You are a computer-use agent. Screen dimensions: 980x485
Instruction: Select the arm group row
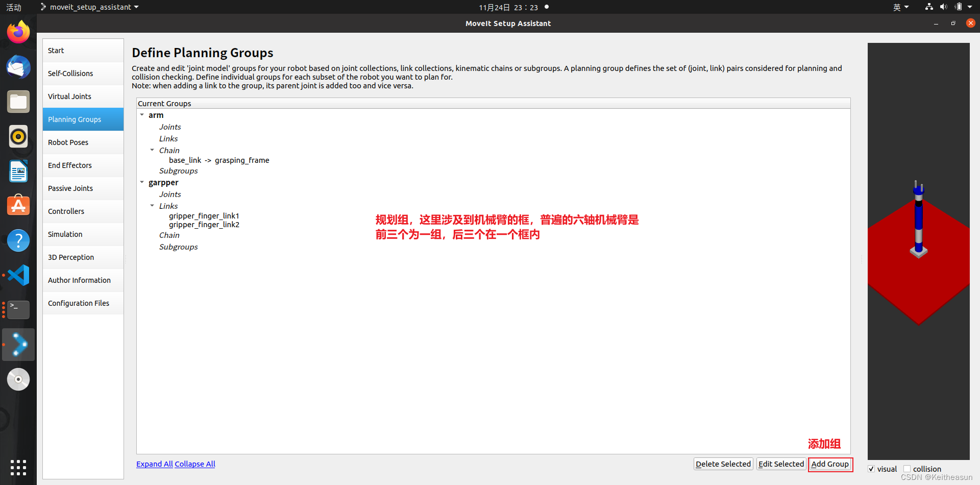click(156, 115)
